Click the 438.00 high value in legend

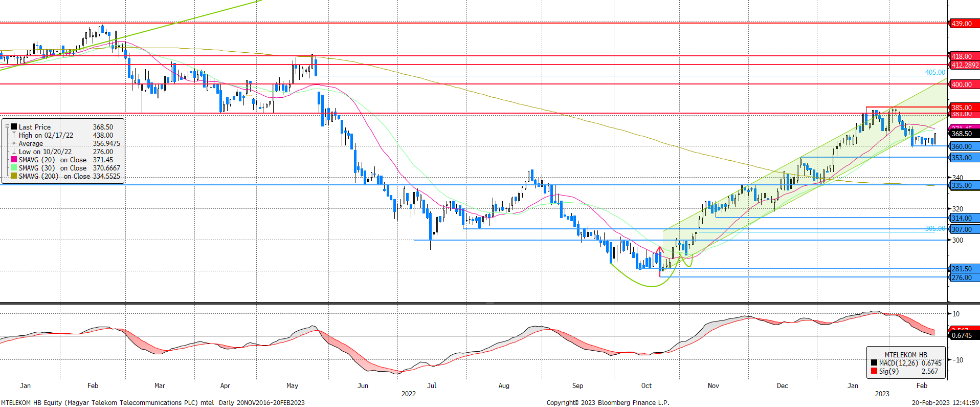(x=103, y=135)
